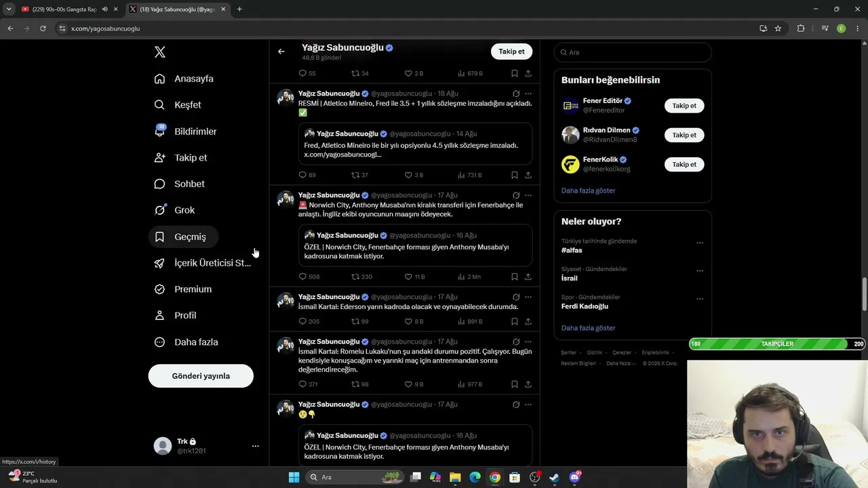The height and width of the screenshot is (488, 868).
Task: Click the Chrome address bar
Action: (407, 28)
